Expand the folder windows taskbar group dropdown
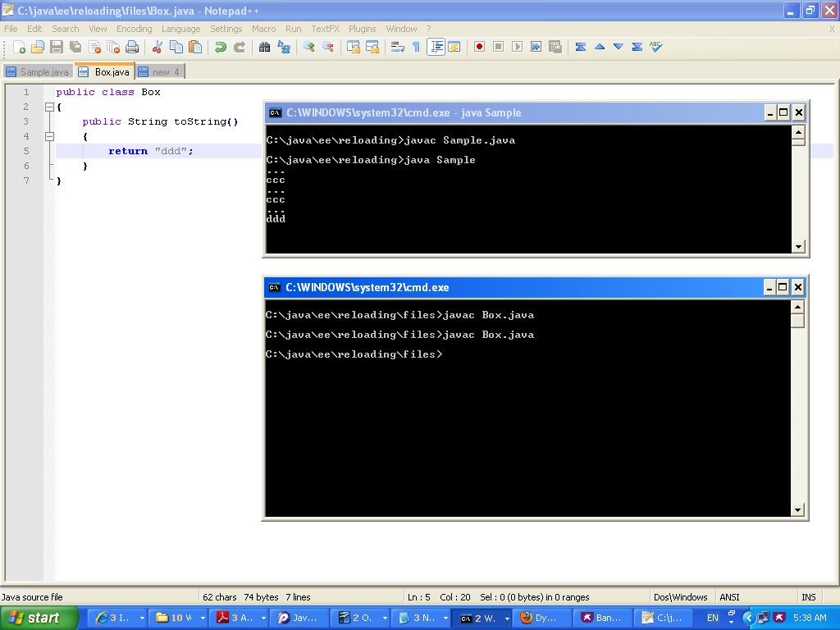This screenshot has height=630, width=840. pyautogui.click(x=203, y=618)
